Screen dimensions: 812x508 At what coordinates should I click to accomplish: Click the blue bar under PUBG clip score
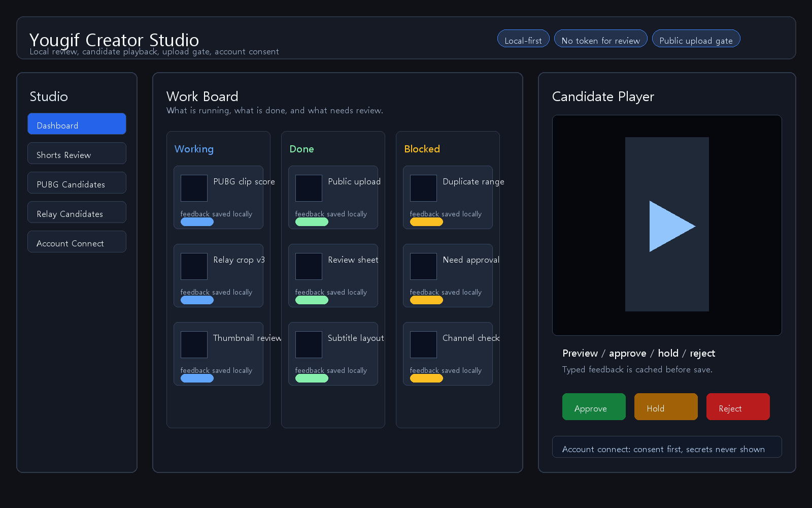tap(197, 222)
